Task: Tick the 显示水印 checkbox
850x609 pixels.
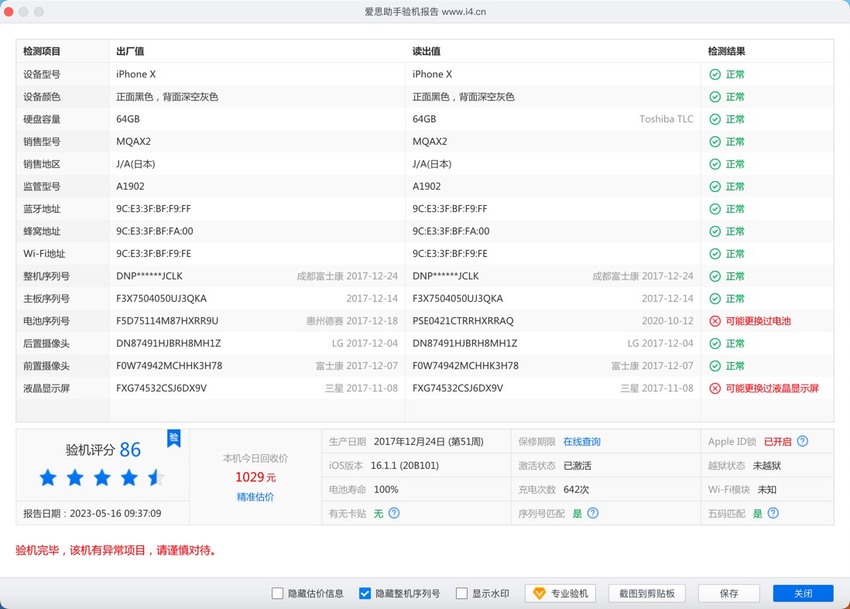Action: pos(461,593)
